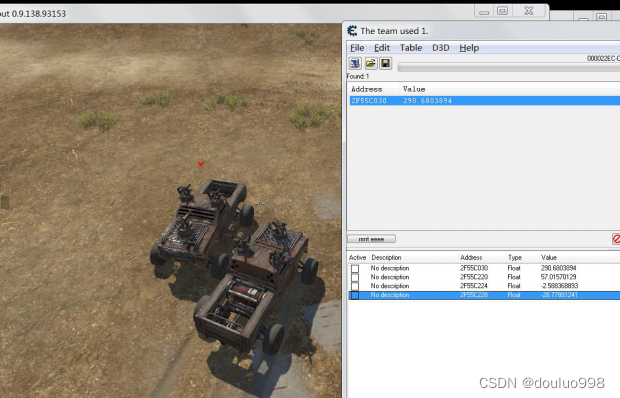Click the red no-entry icon
Screen dimensions: 620x398
point(616,239)
